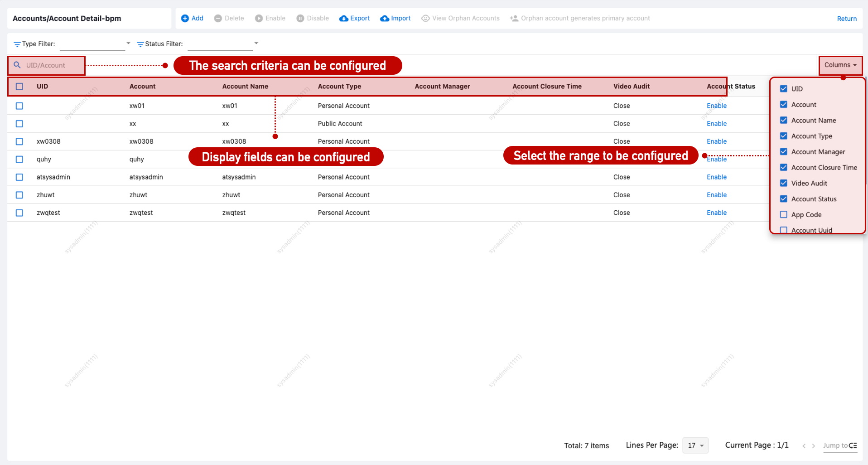This screenshot has height=465, width=868.
Task: Click the Add account icon
Action: pos(185,18)
